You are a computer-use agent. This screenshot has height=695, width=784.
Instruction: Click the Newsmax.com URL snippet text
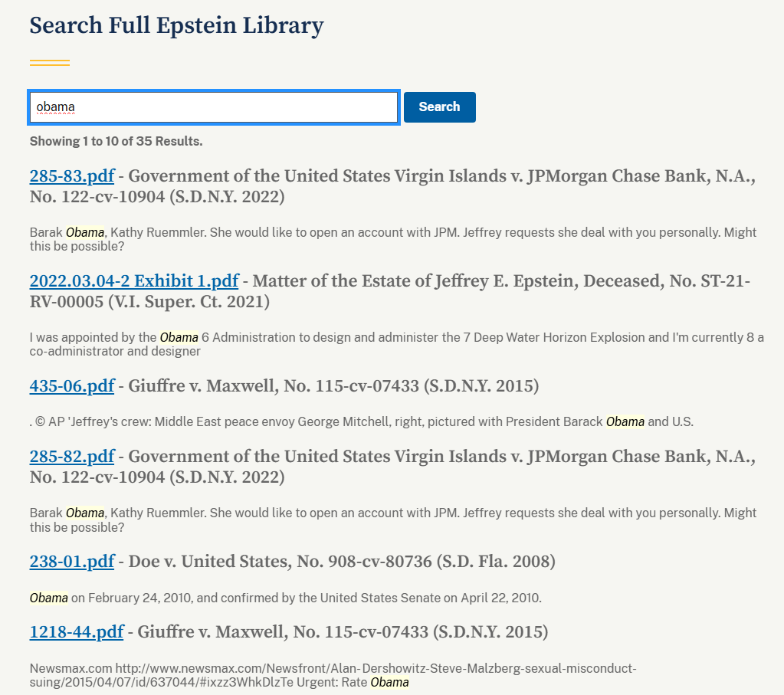(333, 676)
